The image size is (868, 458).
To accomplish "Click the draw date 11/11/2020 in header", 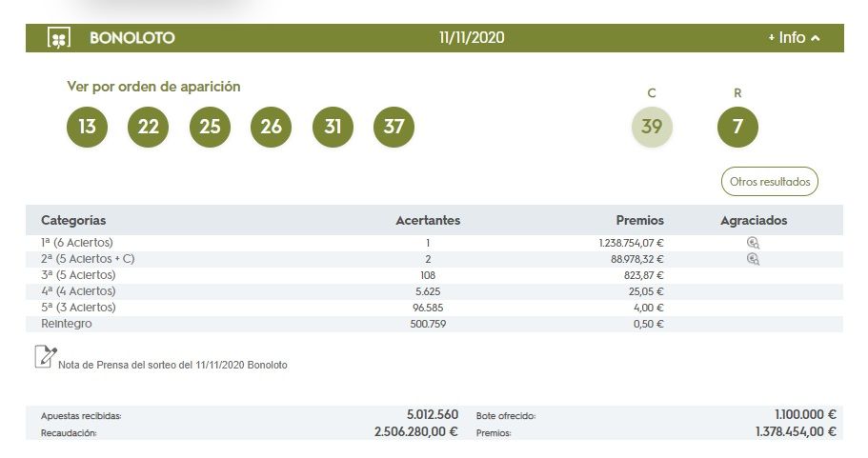I will pos(472,38).
